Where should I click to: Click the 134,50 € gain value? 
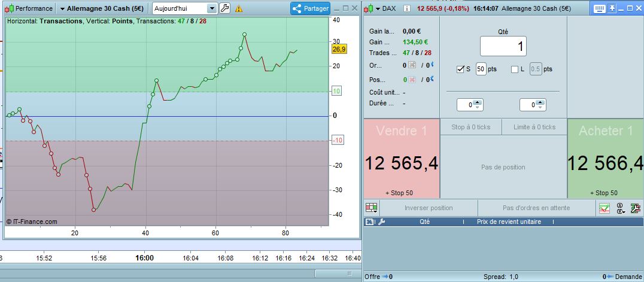click(x=415, y=42)
